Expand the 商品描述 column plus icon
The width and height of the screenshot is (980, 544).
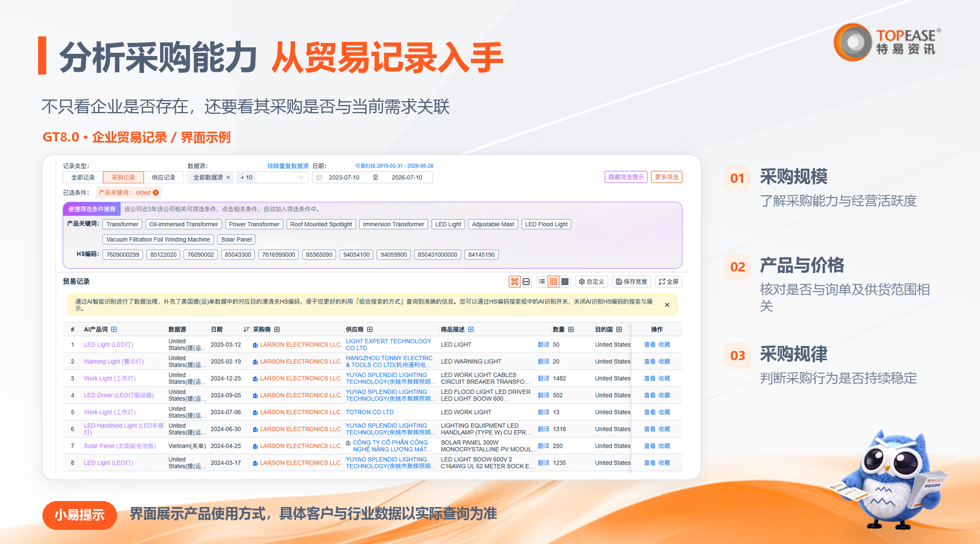pos(471,329)
